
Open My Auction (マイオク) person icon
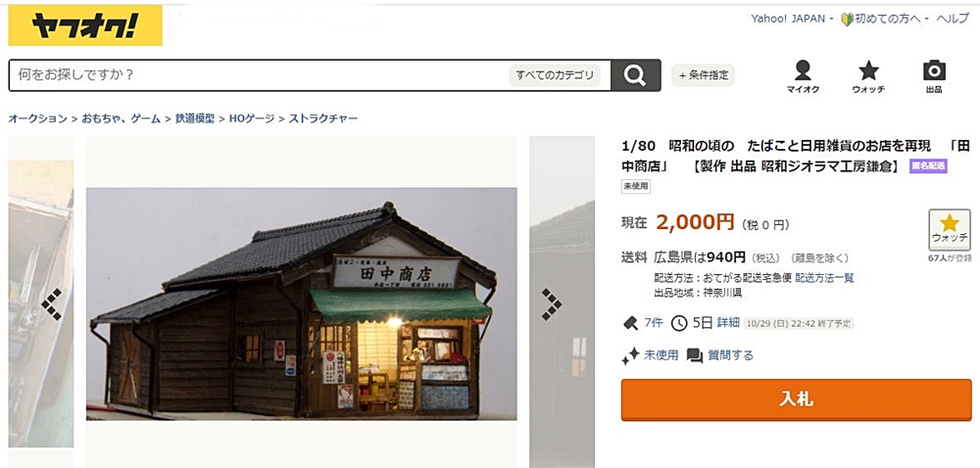(x=803, y=70)
